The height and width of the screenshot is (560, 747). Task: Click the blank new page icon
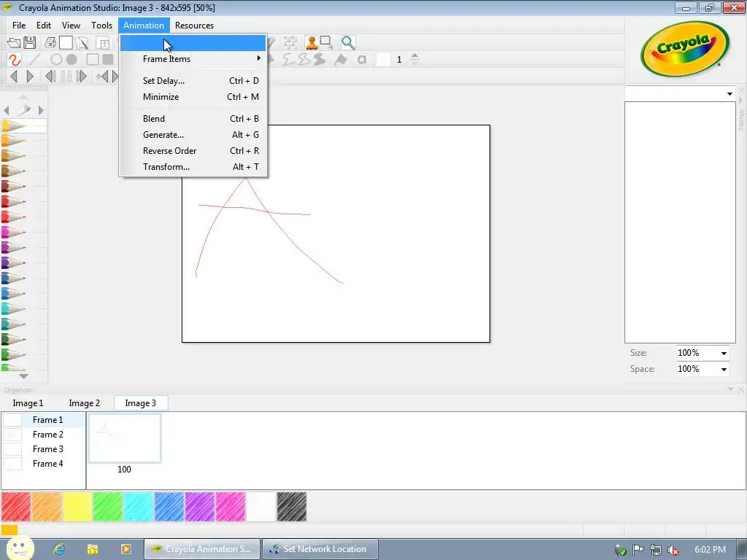tap(66, 43)
